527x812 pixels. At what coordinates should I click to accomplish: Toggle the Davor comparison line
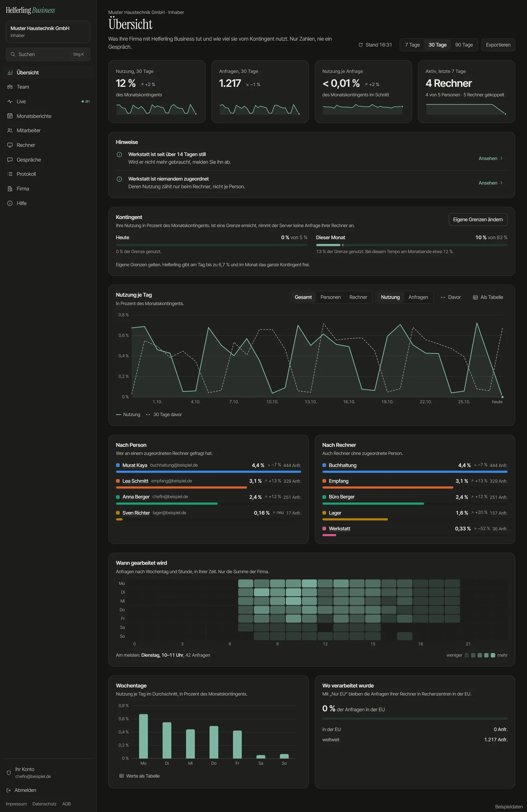tap(451, 297)
